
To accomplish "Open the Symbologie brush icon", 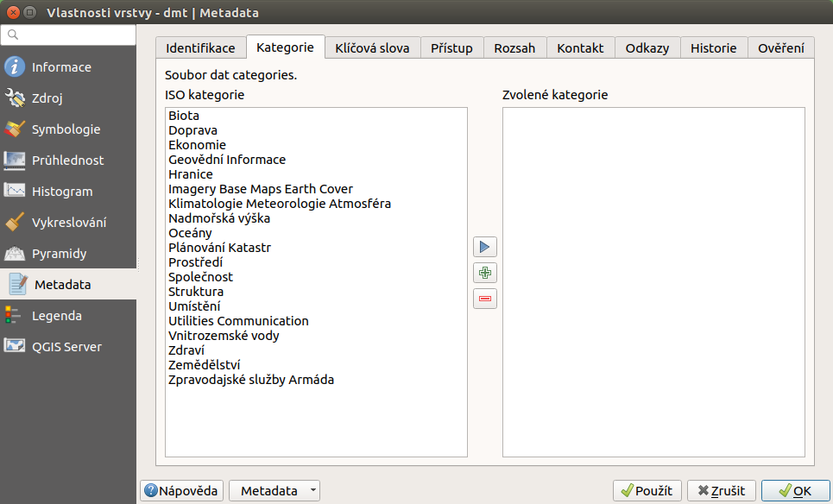I will (x=15, y=129).
